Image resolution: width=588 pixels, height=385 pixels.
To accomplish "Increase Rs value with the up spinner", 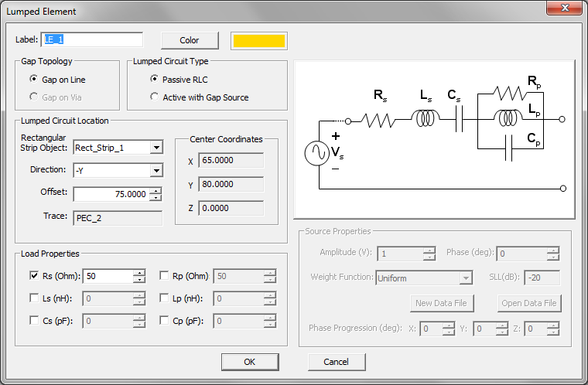I will [139, 273].
